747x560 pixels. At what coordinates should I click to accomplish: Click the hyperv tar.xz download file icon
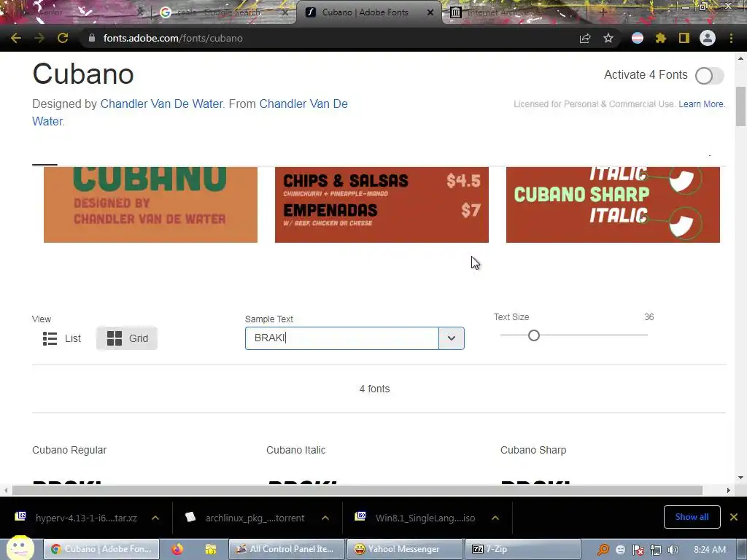click(x=20, y=517)
